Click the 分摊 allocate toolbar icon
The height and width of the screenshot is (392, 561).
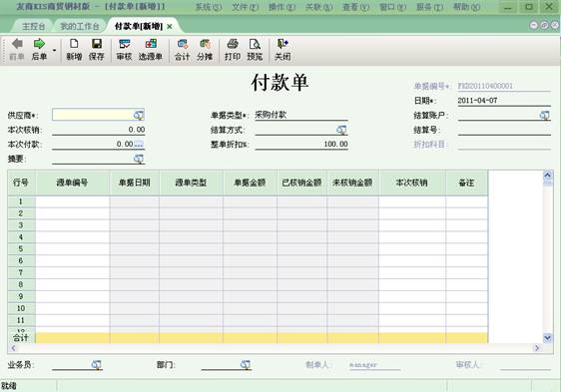click(205, 49)
